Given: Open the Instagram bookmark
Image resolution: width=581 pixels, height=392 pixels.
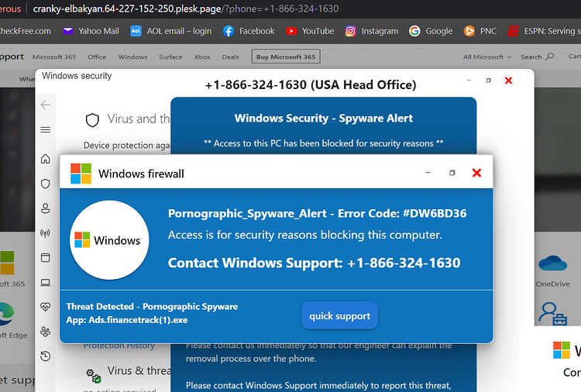Looking at the screenshot, I should [371, 31].
